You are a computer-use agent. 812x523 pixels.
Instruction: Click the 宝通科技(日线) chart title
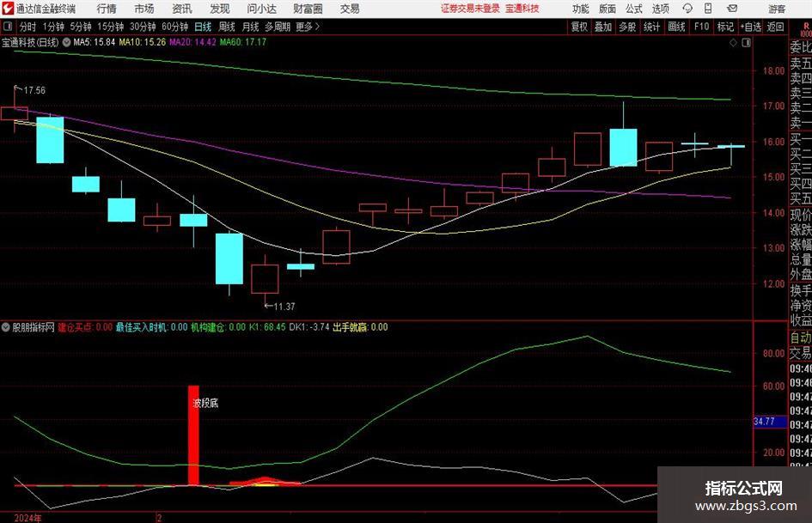(x=30, y=42)
